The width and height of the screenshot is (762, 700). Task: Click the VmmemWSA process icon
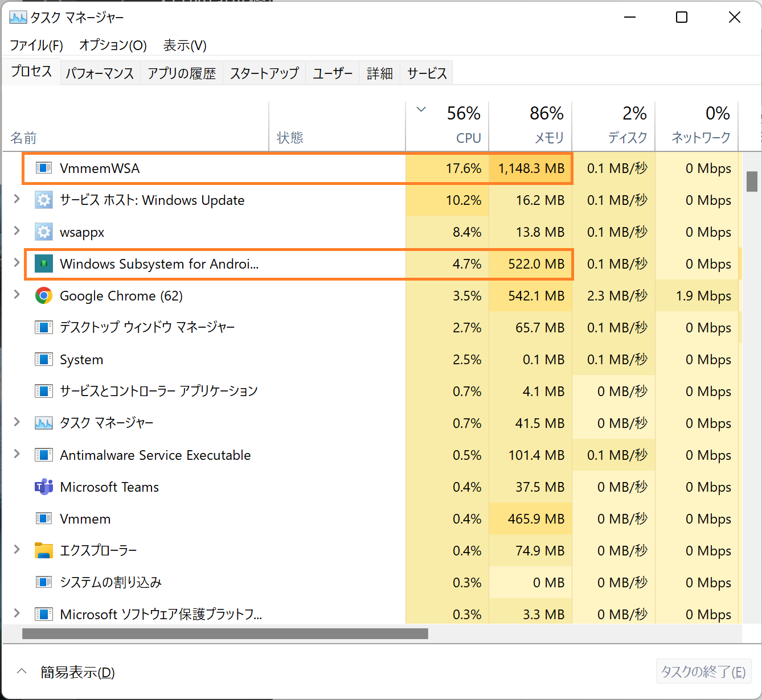44,168
